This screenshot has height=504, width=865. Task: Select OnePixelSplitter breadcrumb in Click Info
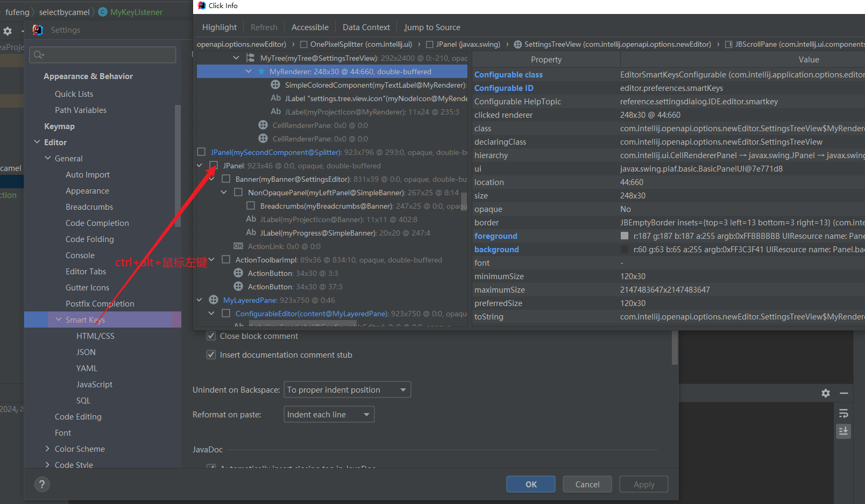[x=356, y=44]
